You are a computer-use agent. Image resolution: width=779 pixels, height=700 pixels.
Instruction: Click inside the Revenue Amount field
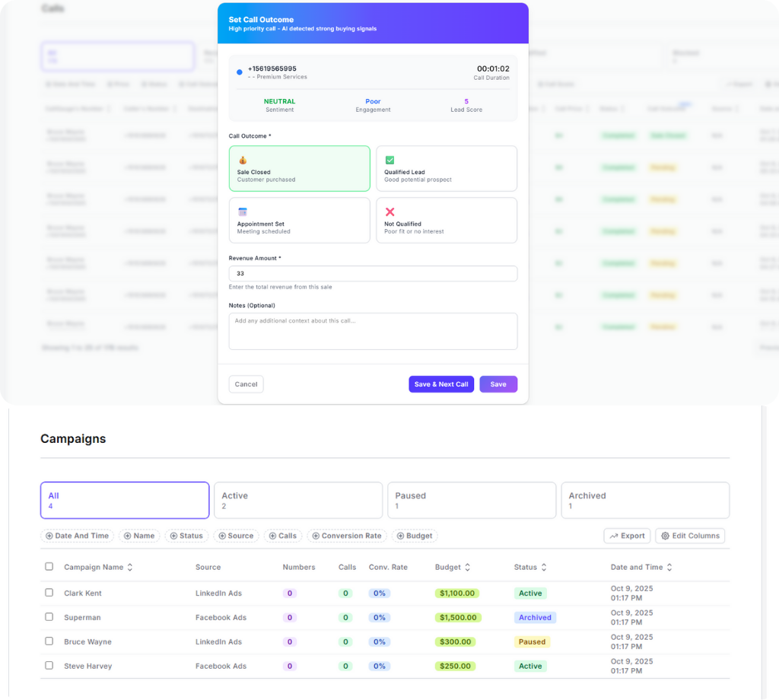[x=373, y=273]
